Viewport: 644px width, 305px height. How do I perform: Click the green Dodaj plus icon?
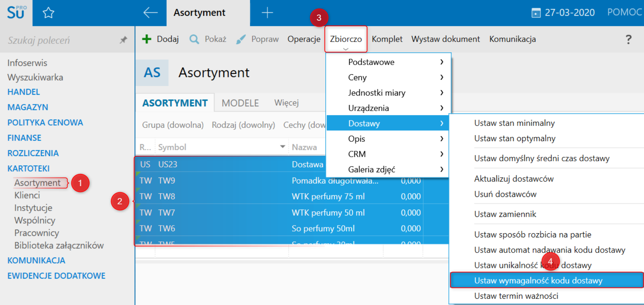point(147,39)
